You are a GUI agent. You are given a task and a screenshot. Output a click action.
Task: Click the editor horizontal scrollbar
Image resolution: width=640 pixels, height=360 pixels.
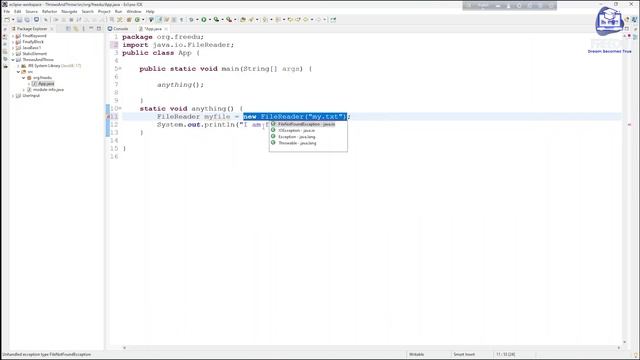(x=371, y=348)
